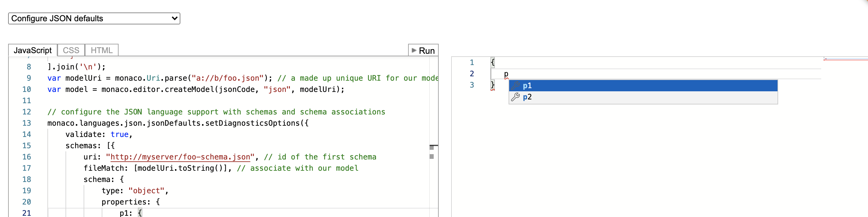Place cursor after typed 'p' in JSON editor

pos(508,74)
